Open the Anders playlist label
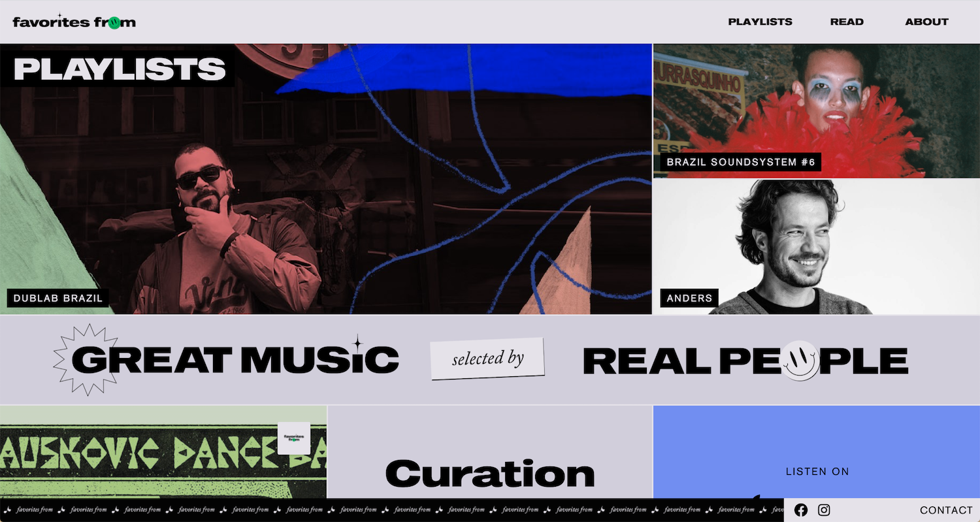This screenshot has width=980, height=522. pos(689,299)
